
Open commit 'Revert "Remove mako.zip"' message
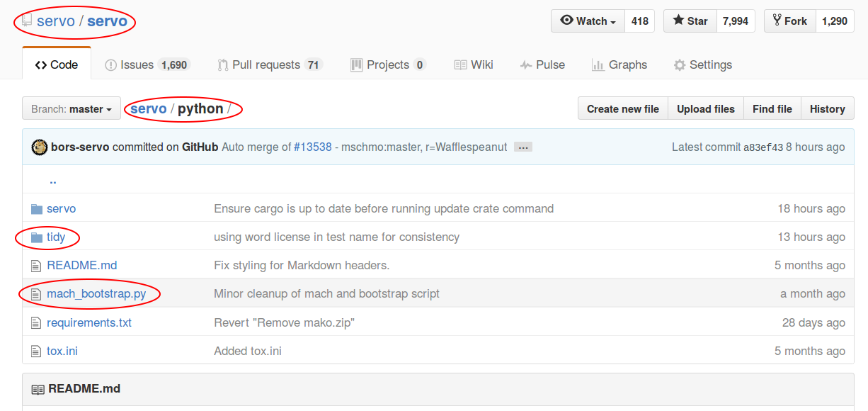285,322
